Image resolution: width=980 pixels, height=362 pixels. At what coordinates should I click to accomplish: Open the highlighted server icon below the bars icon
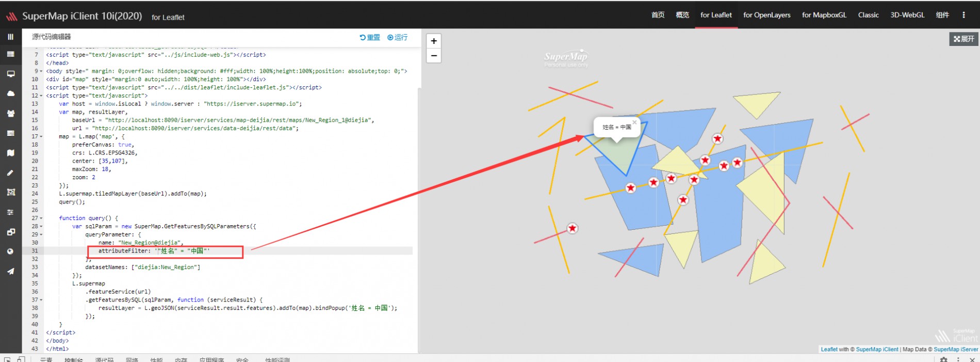click(10, 54)
